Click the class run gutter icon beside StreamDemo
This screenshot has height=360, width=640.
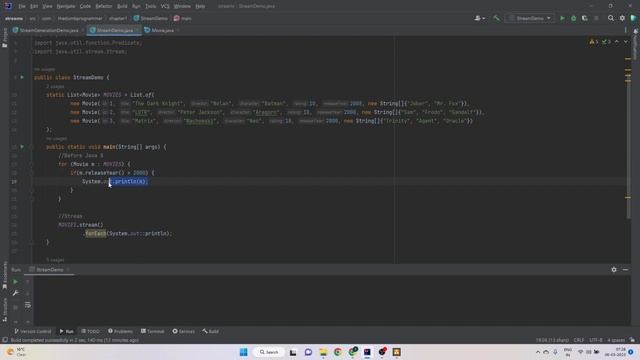point(22,77)
